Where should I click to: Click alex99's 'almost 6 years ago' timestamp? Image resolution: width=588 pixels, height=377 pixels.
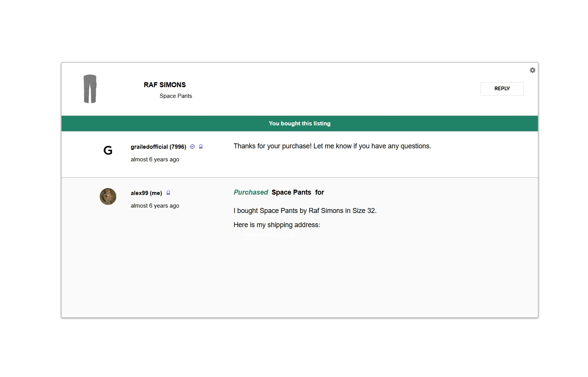(155, 206)
